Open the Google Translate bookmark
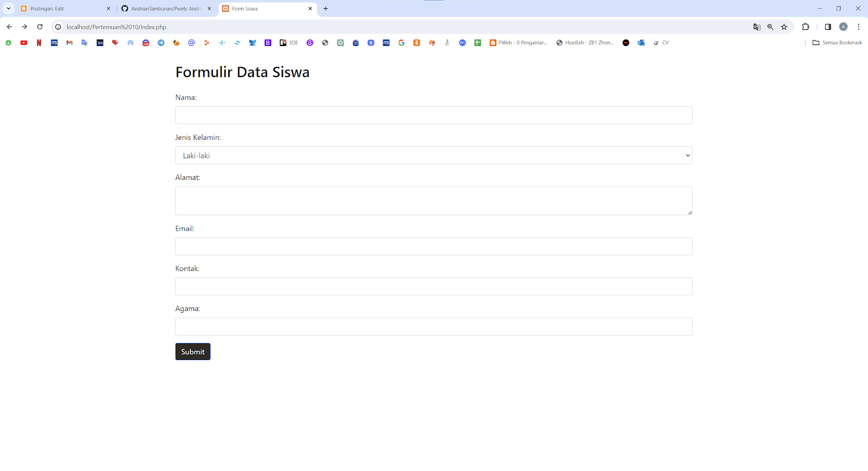868x471 pixels. click(x=85, y=43)
